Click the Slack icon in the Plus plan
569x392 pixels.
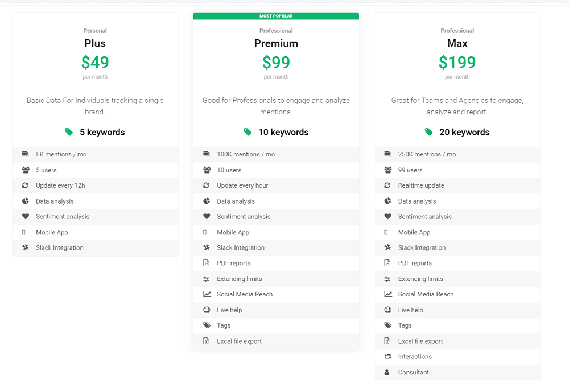(x=26, y=247)
